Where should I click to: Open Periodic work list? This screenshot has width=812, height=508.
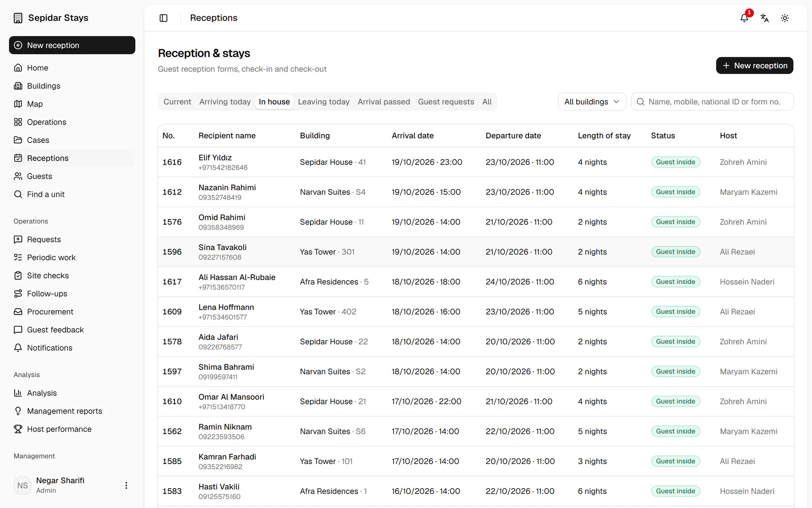pyautogui.click(x=72, y=257)
